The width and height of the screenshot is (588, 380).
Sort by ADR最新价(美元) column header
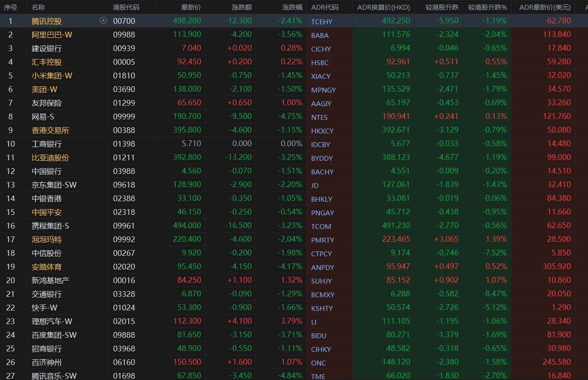(545, 7)
